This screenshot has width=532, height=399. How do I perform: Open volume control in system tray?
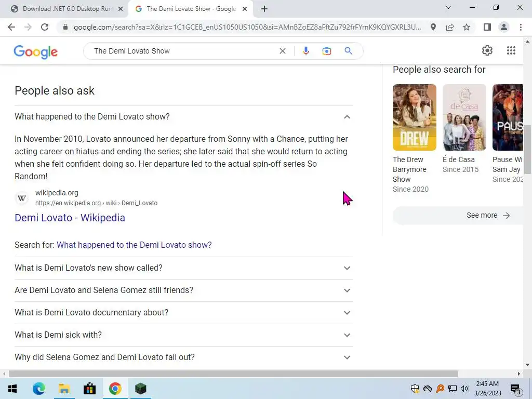pos(464,389)
